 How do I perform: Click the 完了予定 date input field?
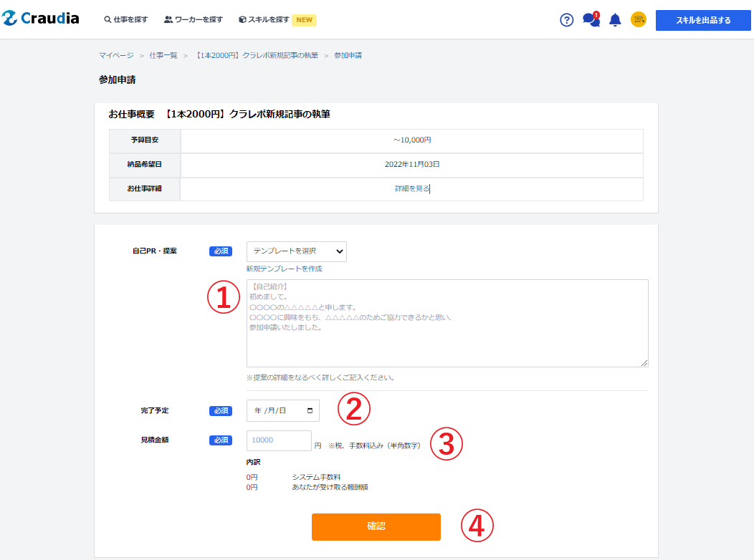coord(276,411)
